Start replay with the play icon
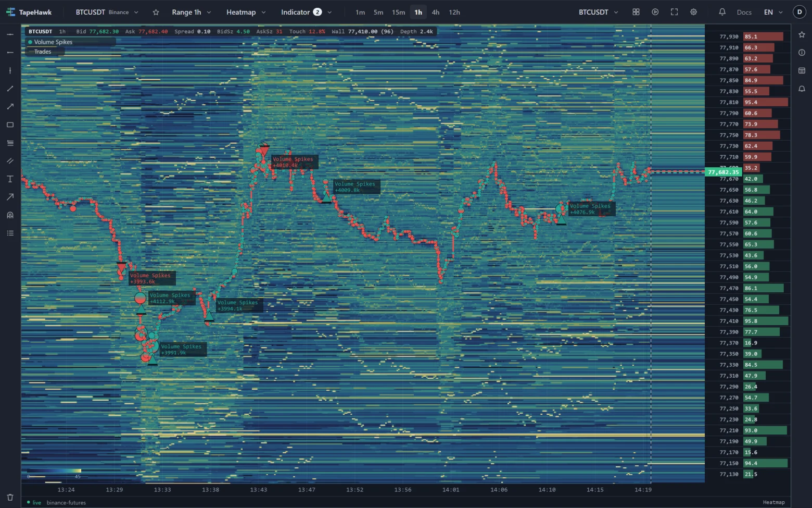 pos(655,12)
